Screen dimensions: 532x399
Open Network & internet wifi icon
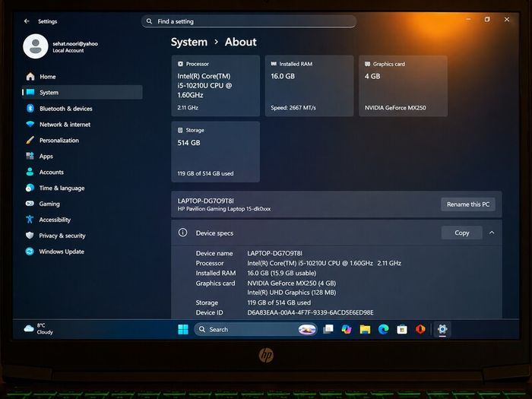click(30, 124)
